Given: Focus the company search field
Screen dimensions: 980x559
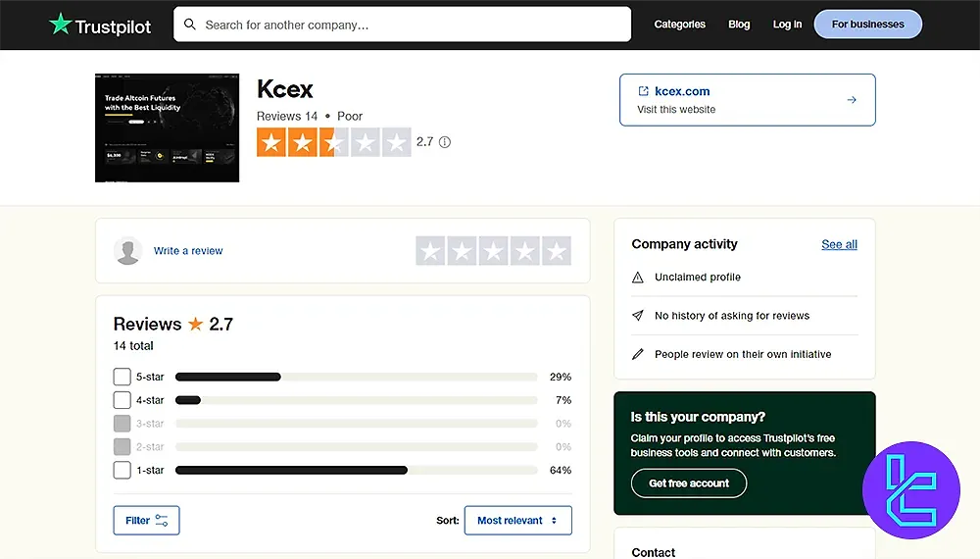Looking at the screenshot, I should pyautogui.click(x=412, y=25).
